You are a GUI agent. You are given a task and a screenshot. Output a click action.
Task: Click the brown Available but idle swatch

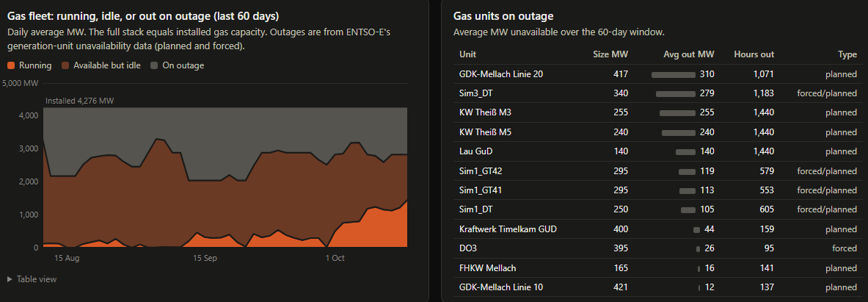[x=65, y=65]
